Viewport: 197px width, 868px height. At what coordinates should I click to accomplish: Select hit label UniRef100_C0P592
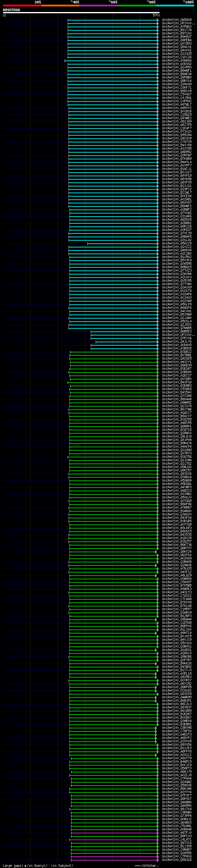(x=177, y=101)
